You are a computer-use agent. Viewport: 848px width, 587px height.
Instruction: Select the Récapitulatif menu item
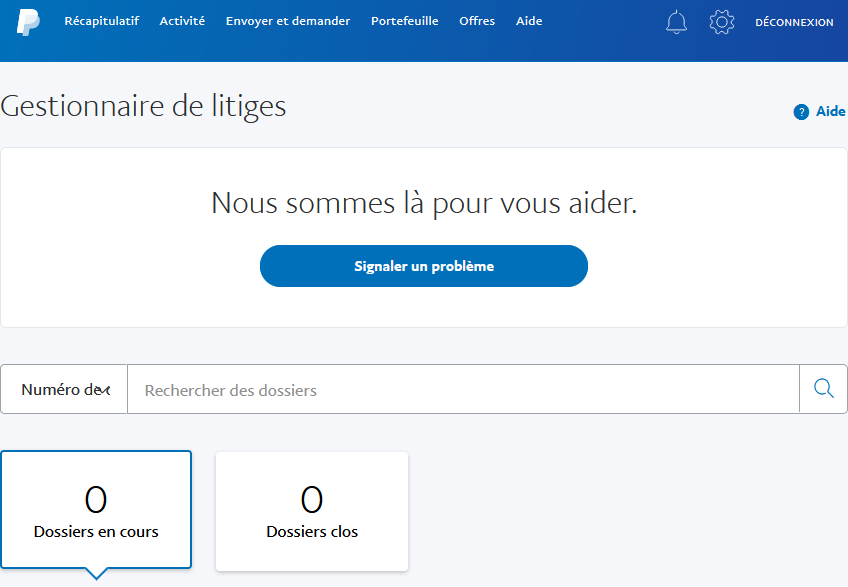pyautogui.click(x=101, y=20)
